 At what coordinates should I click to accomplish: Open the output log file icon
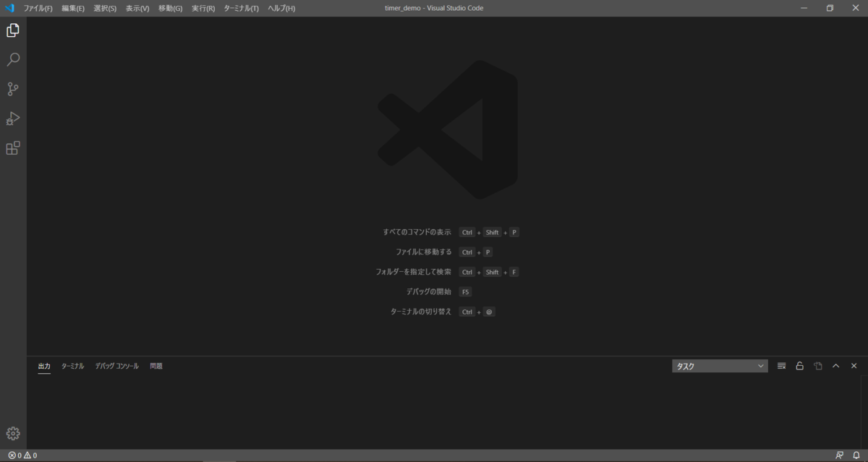pos(817,366)
